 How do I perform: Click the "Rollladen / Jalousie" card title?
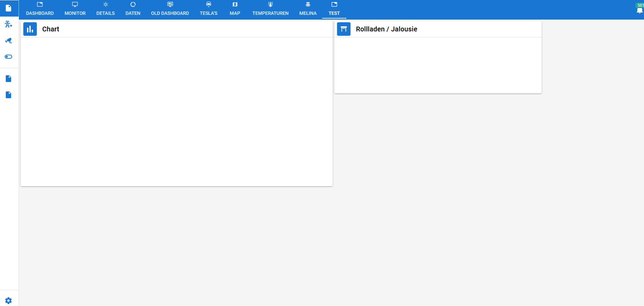(x=386, y=29)
